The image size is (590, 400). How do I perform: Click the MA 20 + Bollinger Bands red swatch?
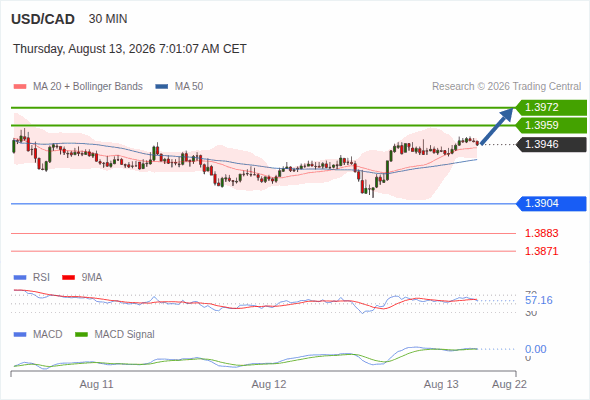coord(20,87)
